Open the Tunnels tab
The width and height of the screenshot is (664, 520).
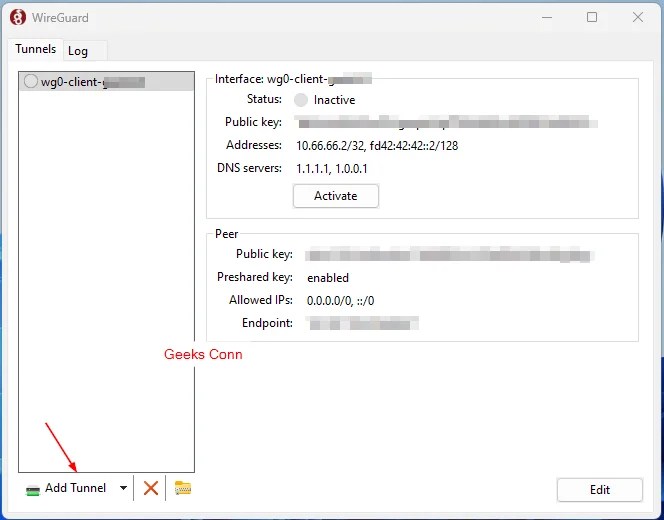point(36,50)
